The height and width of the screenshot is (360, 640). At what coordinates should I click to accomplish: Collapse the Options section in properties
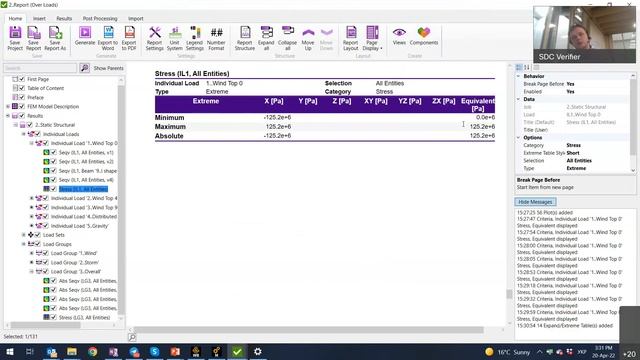[x=519, y=138]
